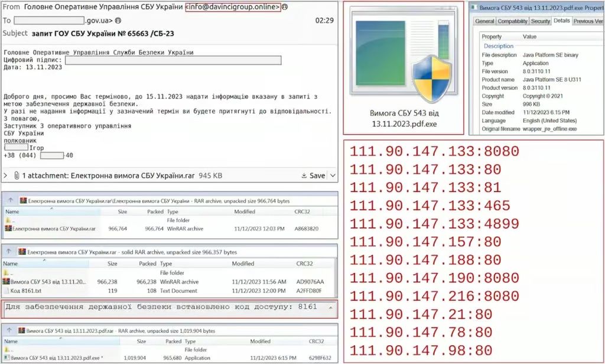605x364 pixels.
Task: Select File description Java Platform SE binary
Action: tap(550, 55)
